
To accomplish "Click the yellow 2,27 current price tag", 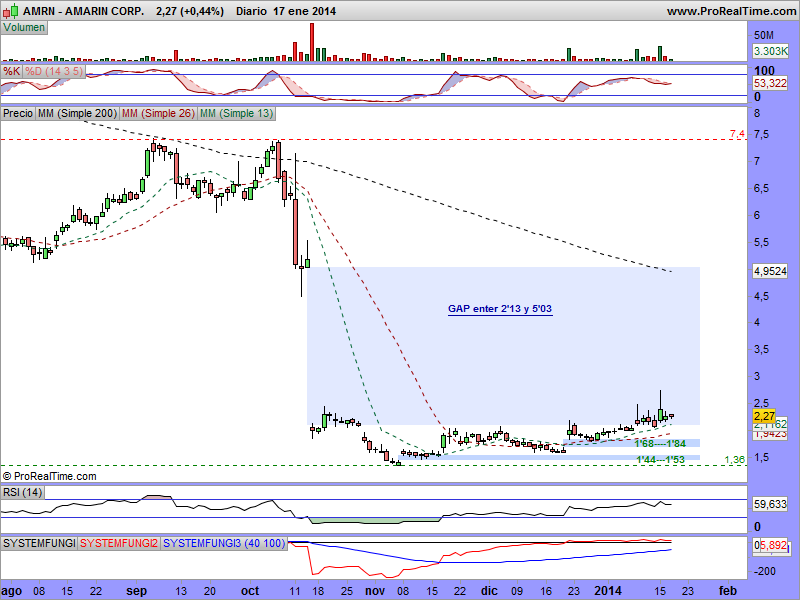I will [764, 416].
